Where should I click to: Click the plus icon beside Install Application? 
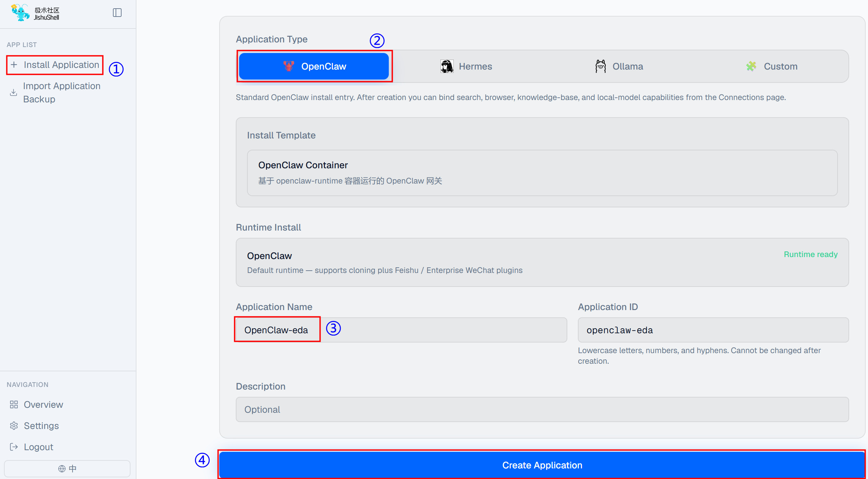(x=14, y=65)
